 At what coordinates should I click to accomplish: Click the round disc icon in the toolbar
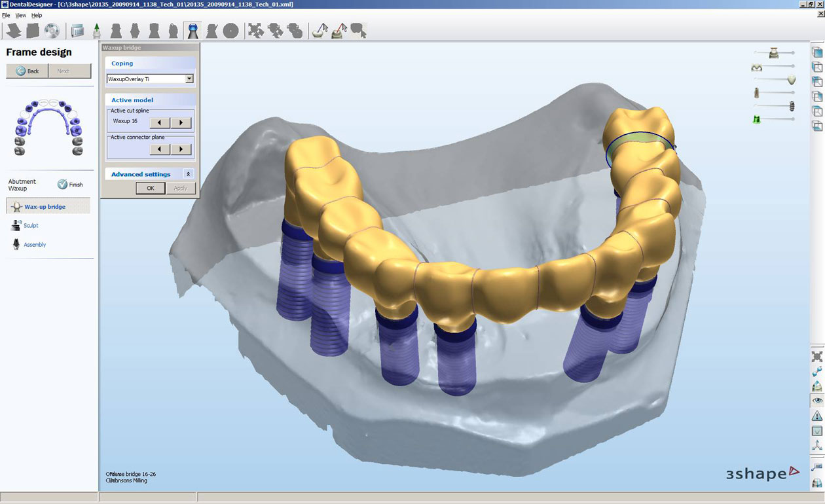(230, 31)
